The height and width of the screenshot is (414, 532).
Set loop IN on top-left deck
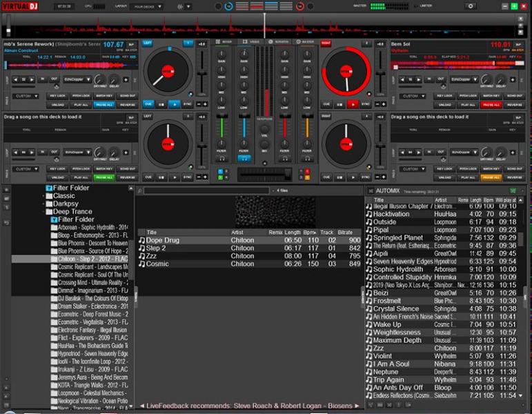(42, 79)
